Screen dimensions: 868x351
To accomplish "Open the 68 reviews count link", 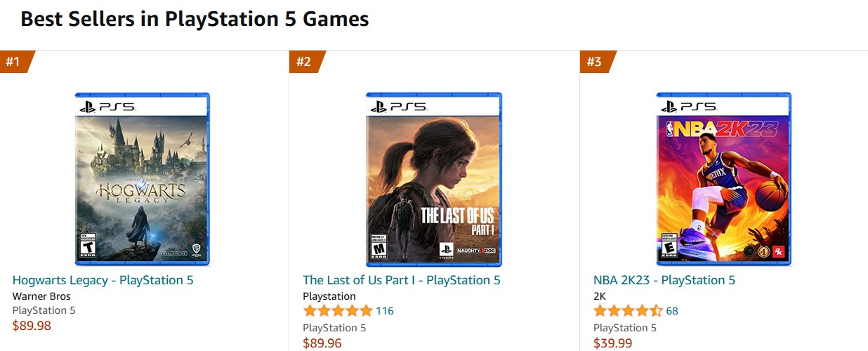I will 672,311.
